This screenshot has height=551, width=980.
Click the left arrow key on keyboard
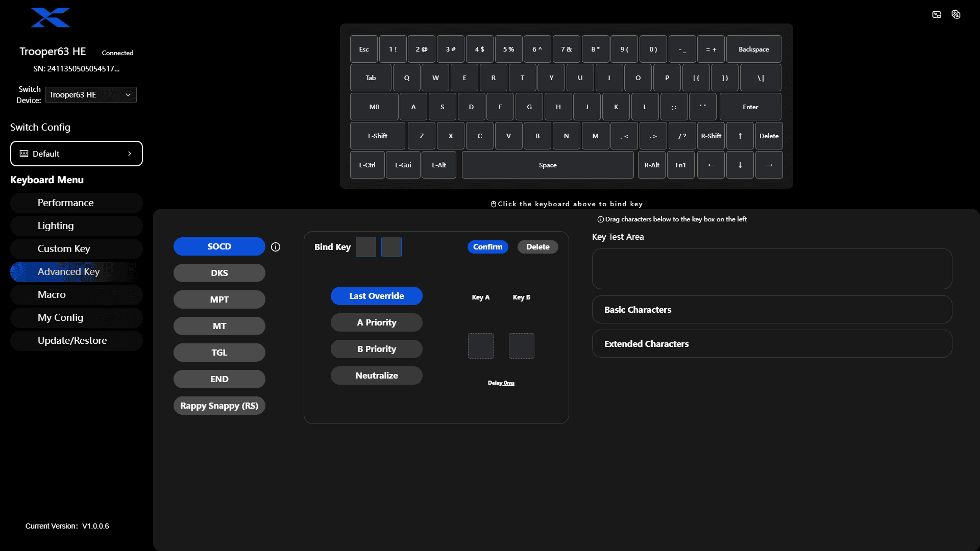pos(710,165)
